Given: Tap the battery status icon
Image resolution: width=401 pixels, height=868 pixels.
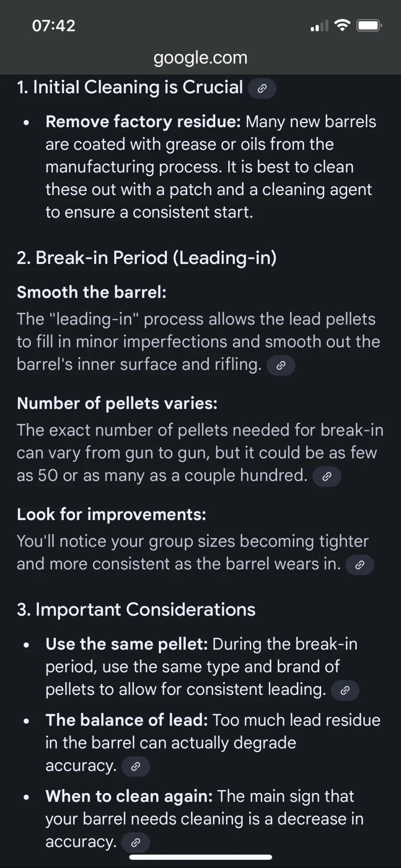Looking at the screenshot, I should coord(368,26).
